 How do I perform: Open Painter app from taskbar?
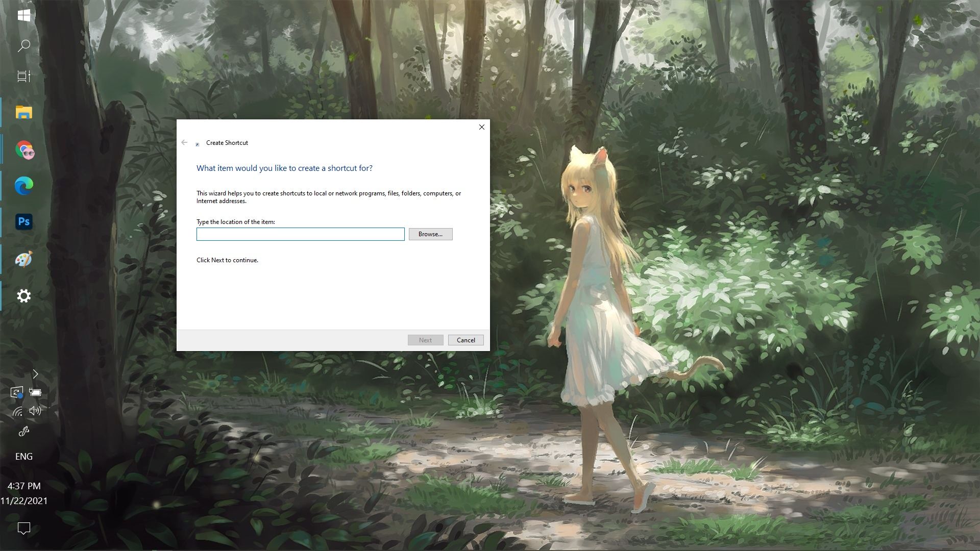pos(23,259)
